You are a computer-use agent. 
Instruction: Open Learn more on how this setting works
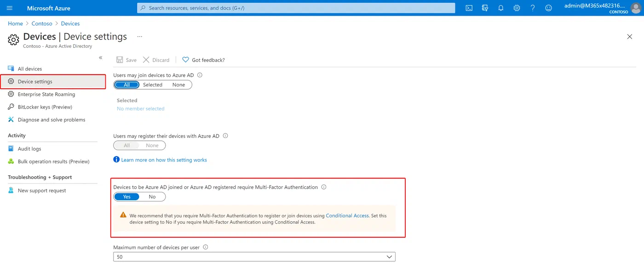click(164, 160)
